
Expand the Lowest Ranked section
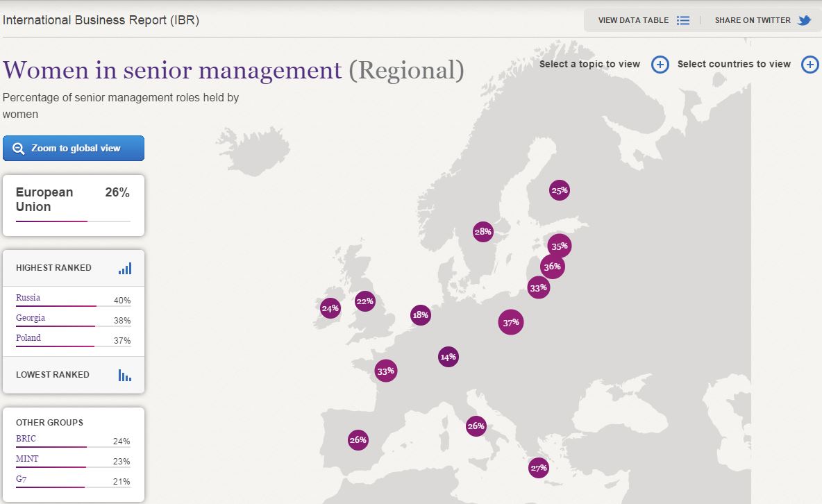53,375
